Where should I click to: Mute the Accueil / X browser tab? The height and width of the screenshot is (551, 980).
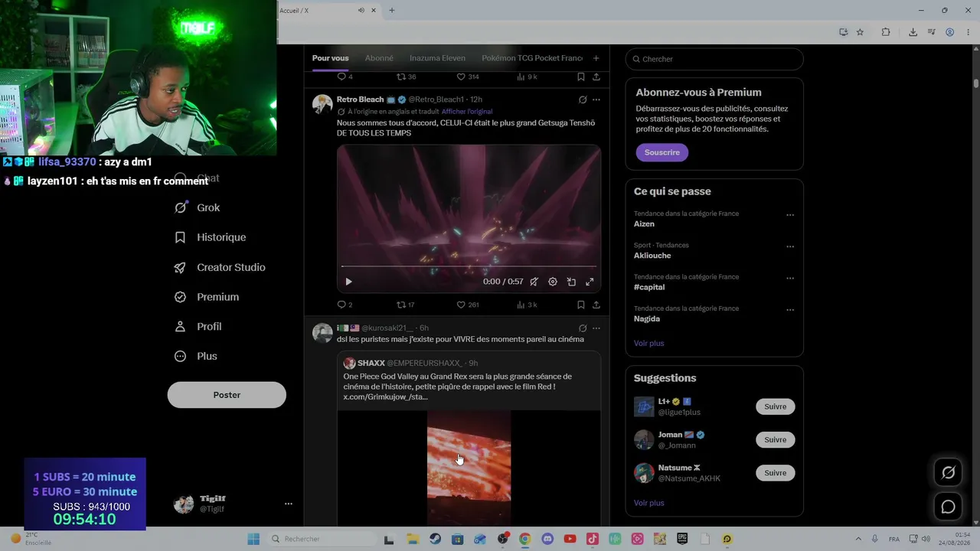tap(361, 10)
